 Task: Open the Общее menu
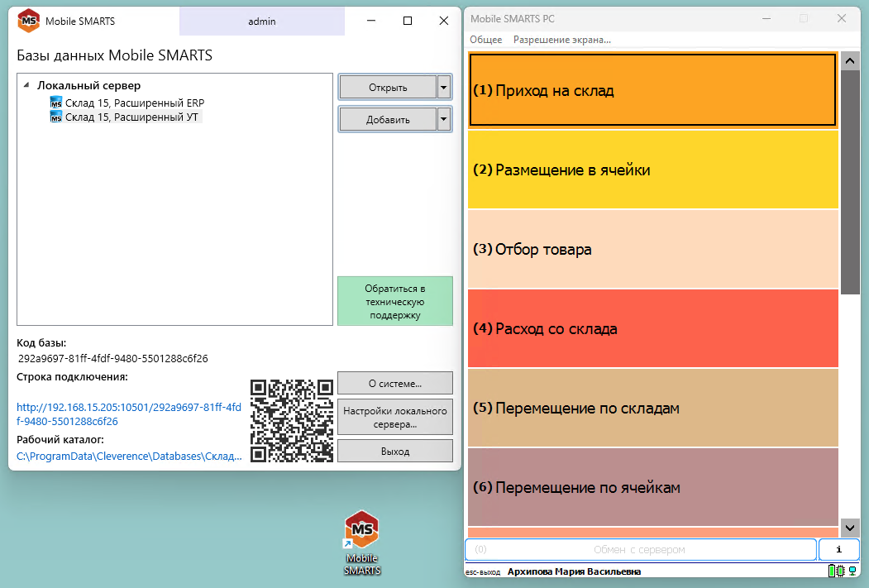click(485, 40)
